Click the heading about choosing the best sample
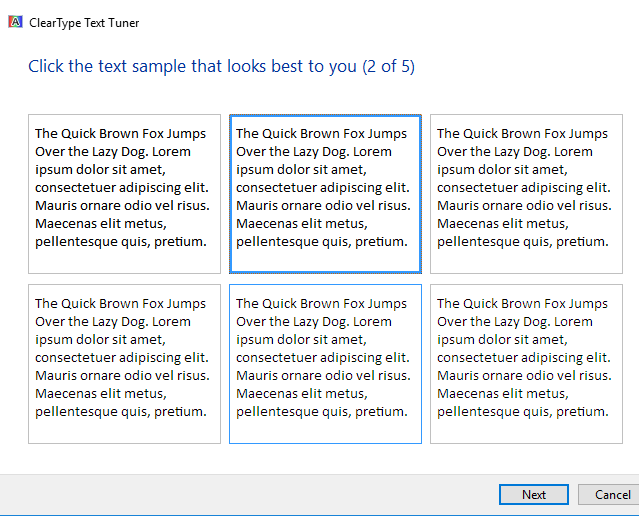This screenshot has width=639, height=516. point(192,67)
